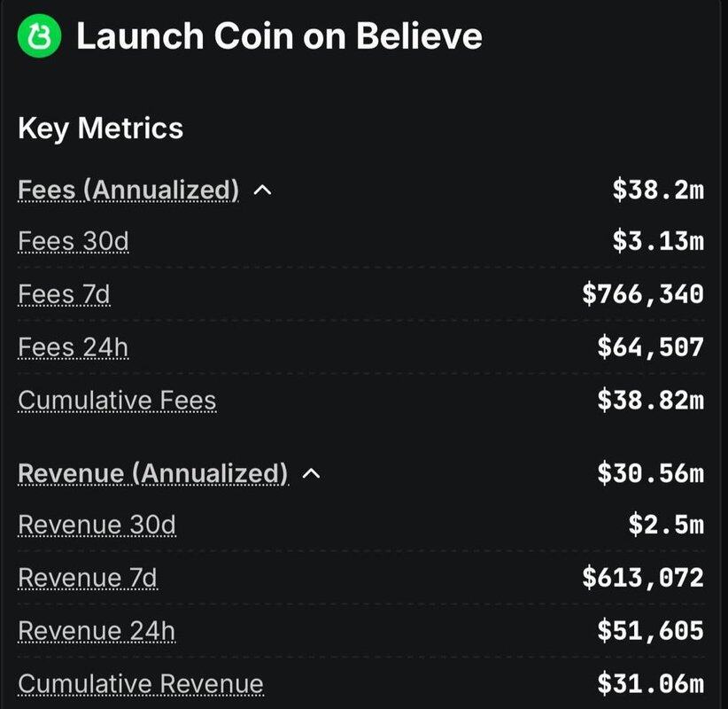Click the Fees 24h label

(74, 347)
